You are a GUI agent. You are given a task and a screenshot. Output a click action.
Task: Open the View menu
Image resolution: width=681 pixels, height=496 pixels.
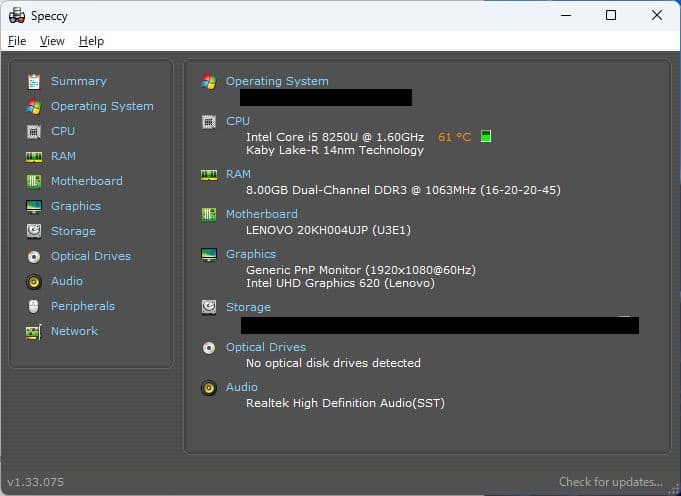click(x=52, y=41)
